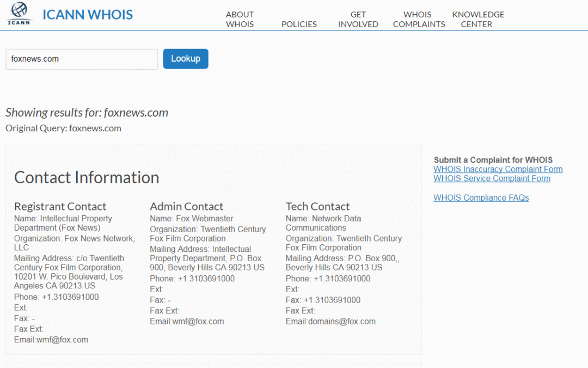Click registrant 'Name: Intellectual Property Department (Fox News)'

(x=63, y=223)
